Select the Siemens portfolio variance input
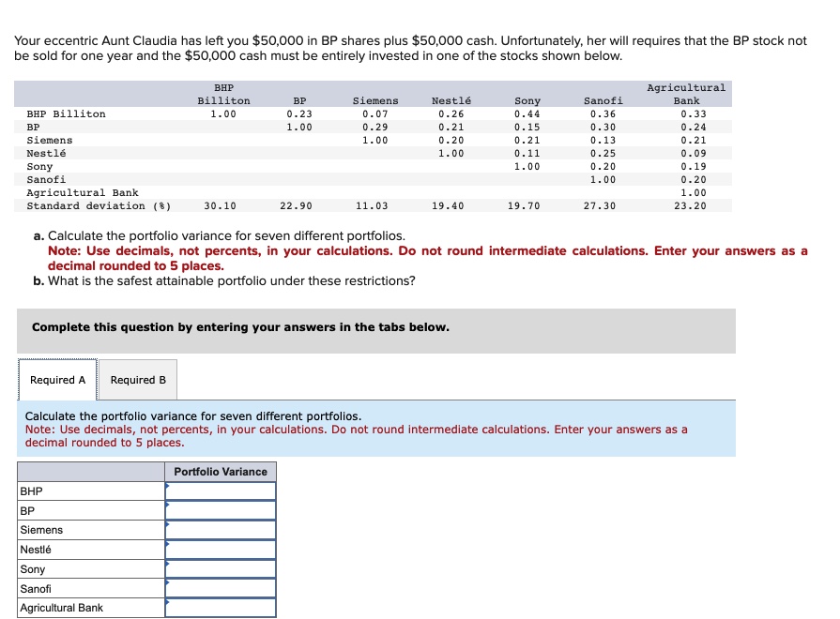This screenshot has width=840, height=619. [x=221, y=530]
